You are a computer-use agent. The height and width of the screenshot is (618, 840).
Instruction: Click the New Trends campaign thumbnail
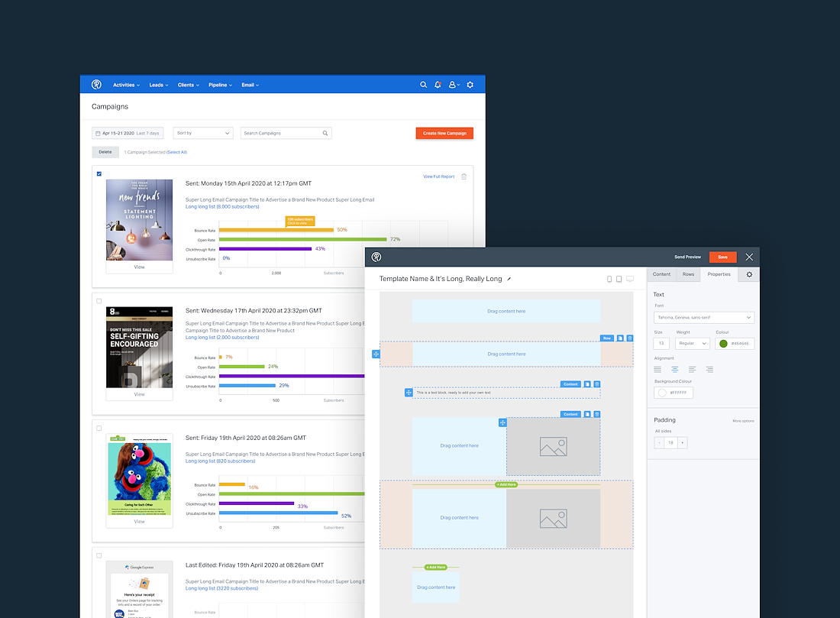[x=139, y=220]
